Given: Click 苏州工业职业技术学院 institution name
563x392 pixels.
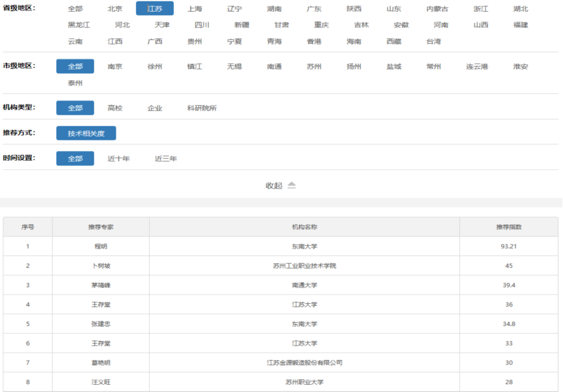Looking at the screenshot, I should coord(304,266).
